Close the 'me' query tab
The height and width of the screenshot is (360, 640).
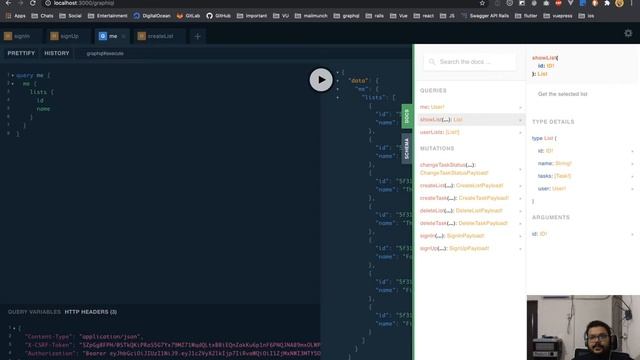tap(124, 36)
